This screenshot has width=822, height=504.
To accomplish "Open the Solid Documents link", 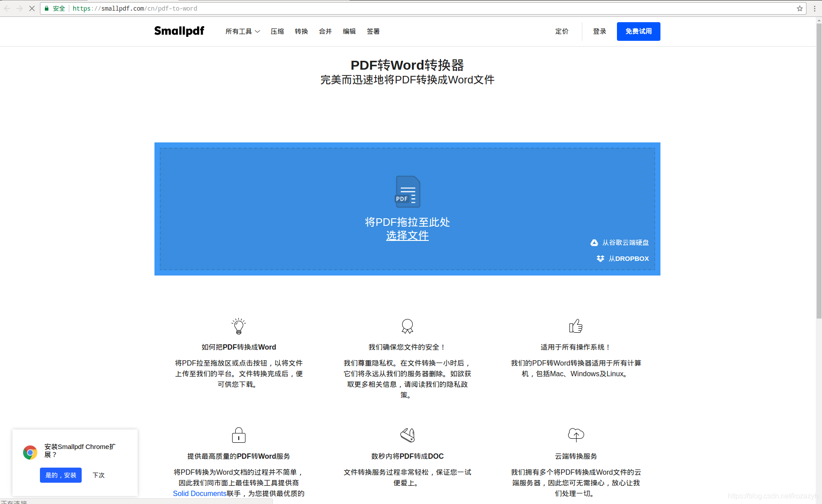I will pos(200,493).
